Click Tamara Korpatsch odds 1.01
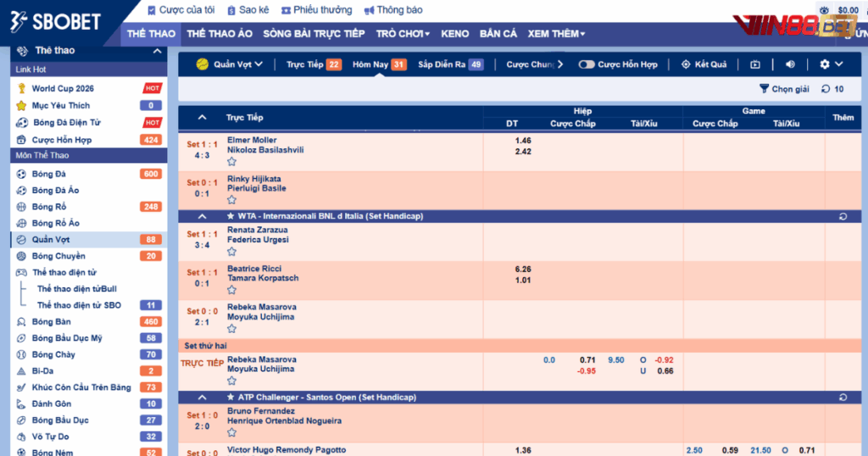Screen dimensions: 868x456 click(x=523, y=280)
